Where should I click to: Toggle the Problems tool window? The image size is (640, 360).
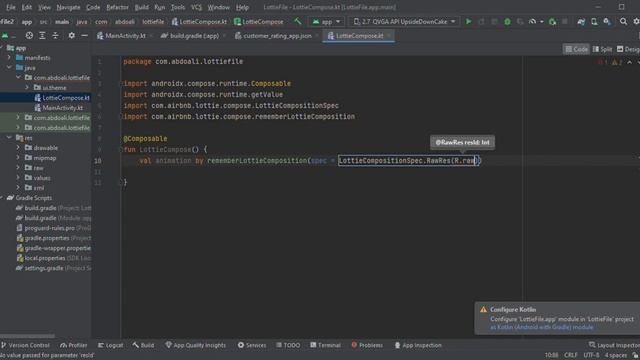[x=367, y=345]
